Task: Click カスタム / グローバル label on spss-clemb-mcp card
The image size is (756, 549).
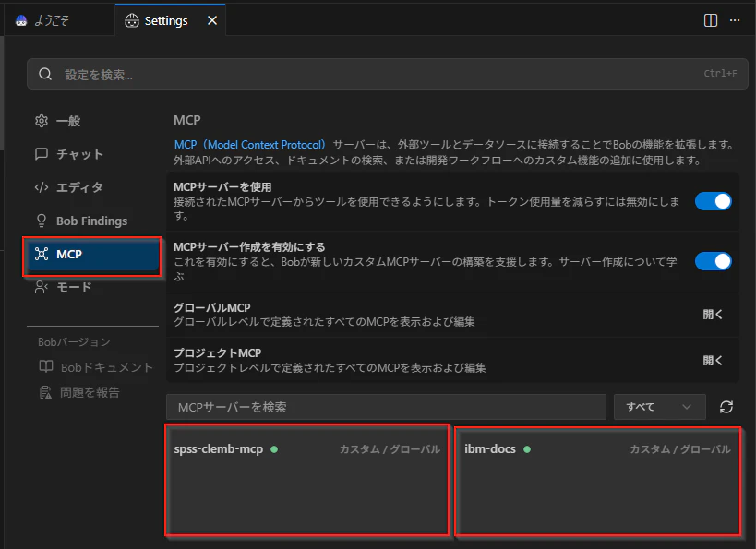Action: click(x=390, y=449)
